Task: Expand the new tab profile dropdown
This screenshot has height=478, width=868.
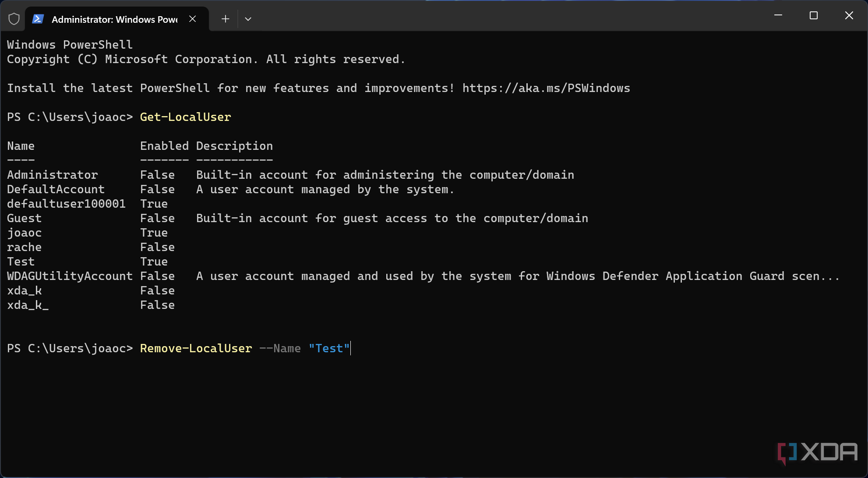Action: point(248,19)
